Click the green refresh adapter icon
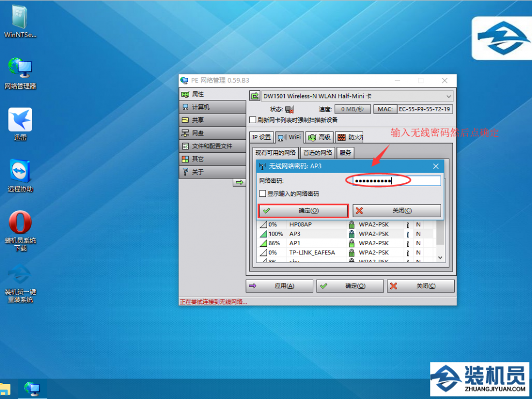The width and height of the screenshot is (532, 399). click(255, 96)
